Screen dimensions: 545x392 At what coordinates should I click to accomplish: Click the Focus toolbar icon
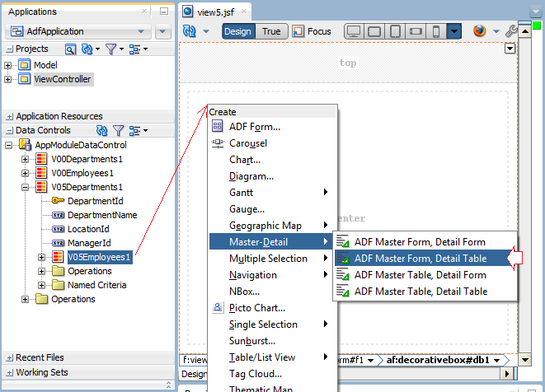click(x=297, y=31)
